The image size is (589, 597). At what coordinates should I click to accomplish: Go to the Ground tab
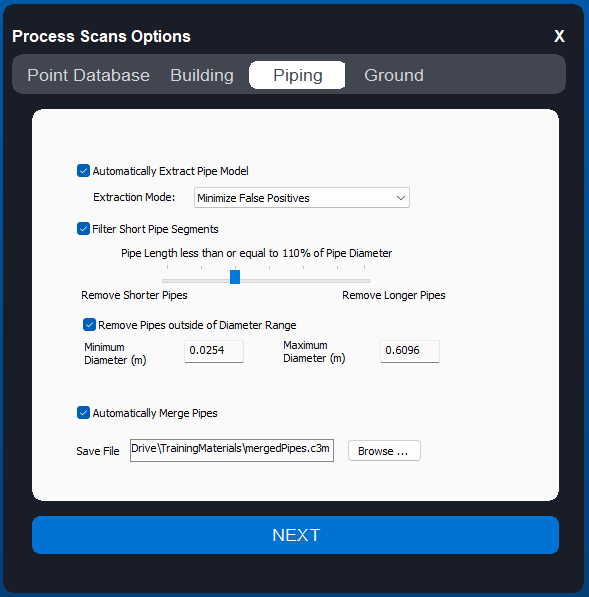pos(394,75)
